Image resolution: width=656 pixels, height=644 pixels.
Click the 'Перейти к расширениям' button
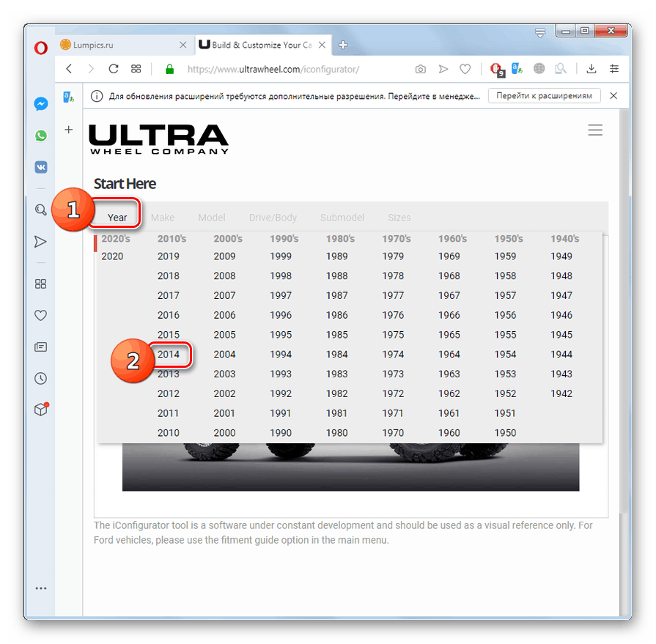tap(544, 95)
